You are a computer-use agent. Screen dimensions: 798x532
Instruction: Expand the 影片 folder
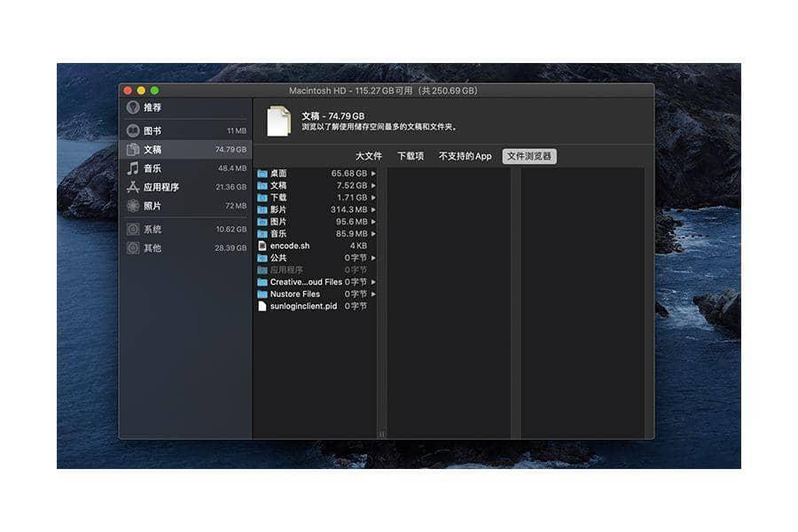click(x=279, y=209)
